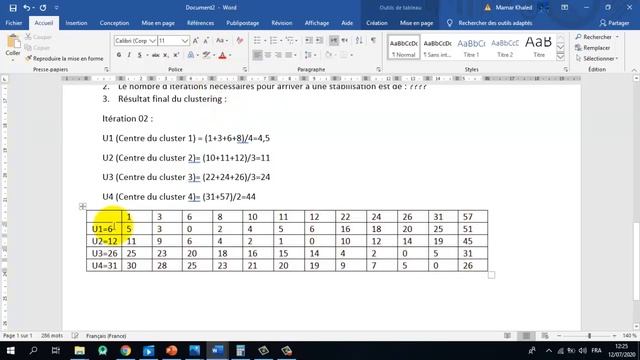Click table cell U1=6
Image resolution: width=640 pixels, height=360 pixels.
(x=104, y=229)
